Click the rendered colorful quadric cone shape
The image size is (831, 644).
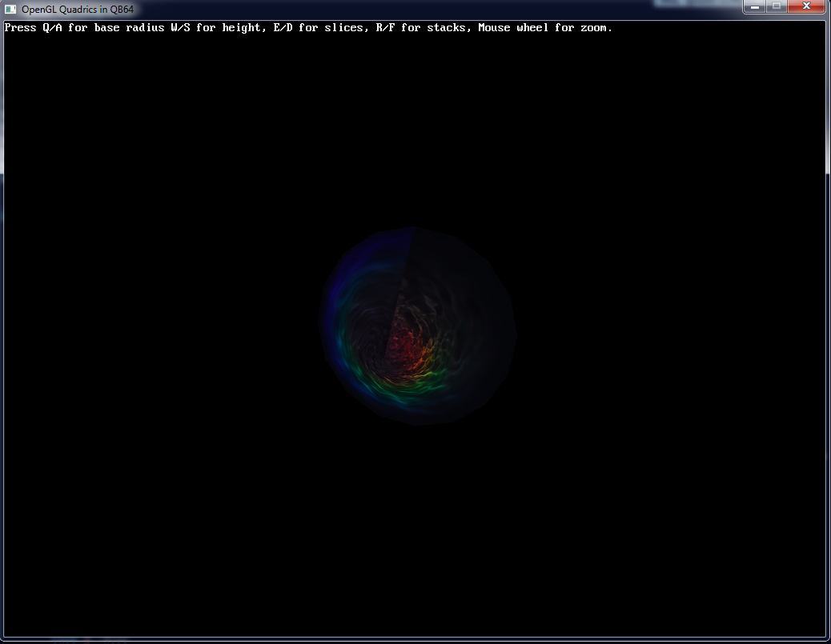[417, 326]
